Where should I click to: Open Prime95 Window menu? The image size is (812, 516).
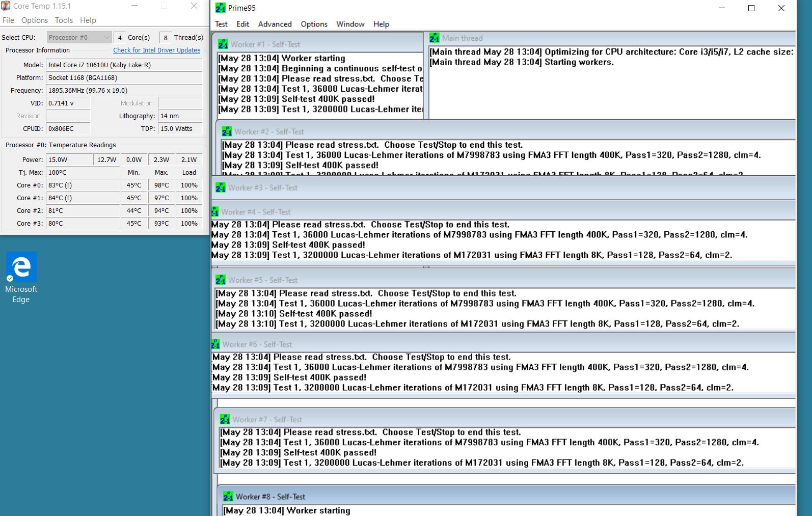pyautogui.click(x=350, y=24)
